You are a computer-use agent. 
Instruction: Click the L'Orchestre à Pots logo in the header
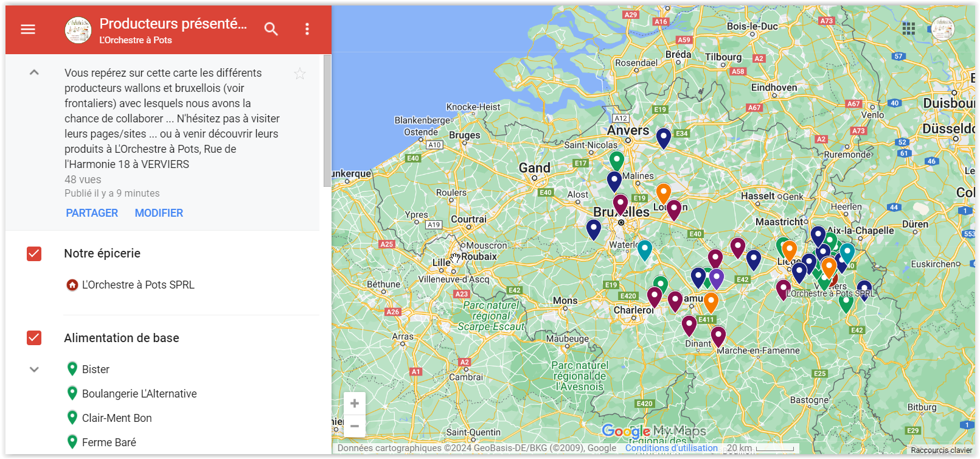(78, 30)
